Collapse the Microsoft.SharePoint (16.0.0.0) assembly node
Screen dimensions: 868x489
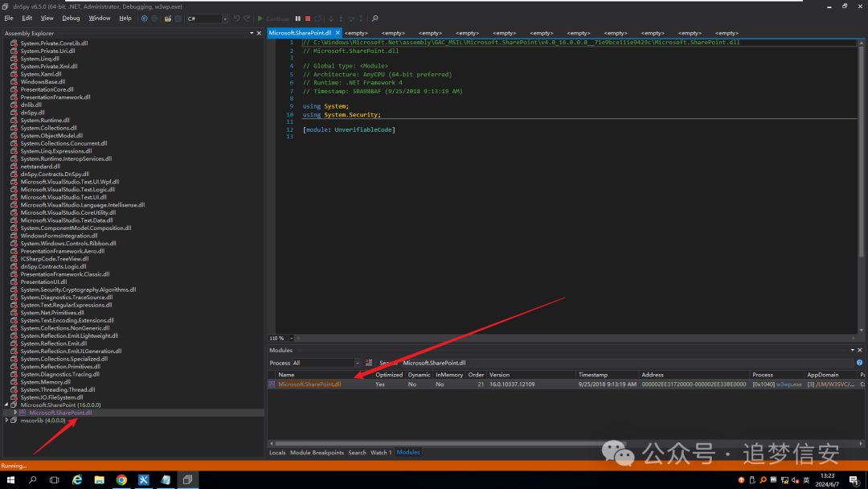(x=6, y=405)
